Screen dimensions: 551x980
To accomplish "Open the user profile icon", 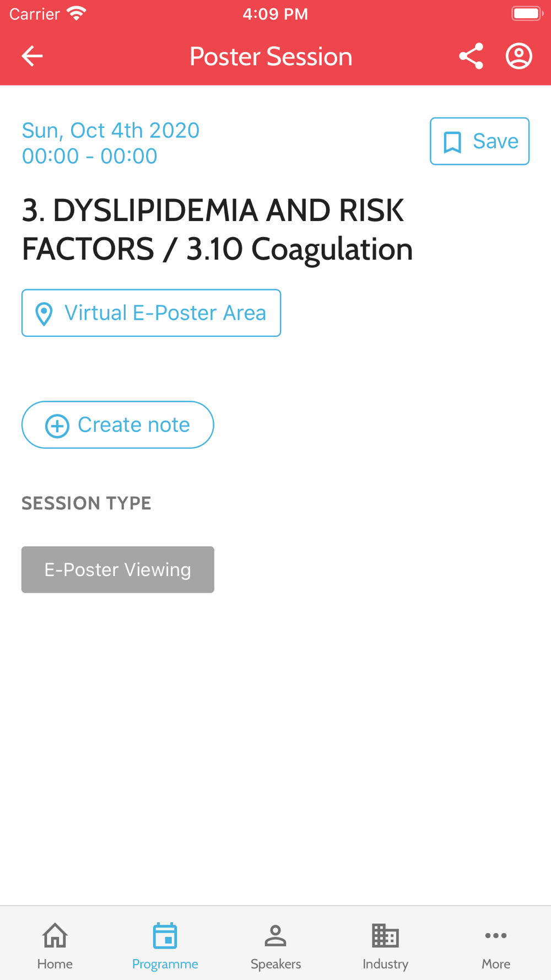I will (x=519, y=56).
